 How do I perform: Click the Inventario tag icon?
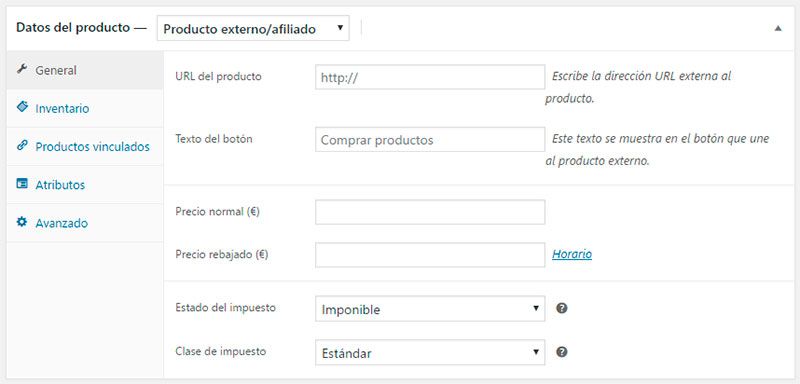click(21, 107)
